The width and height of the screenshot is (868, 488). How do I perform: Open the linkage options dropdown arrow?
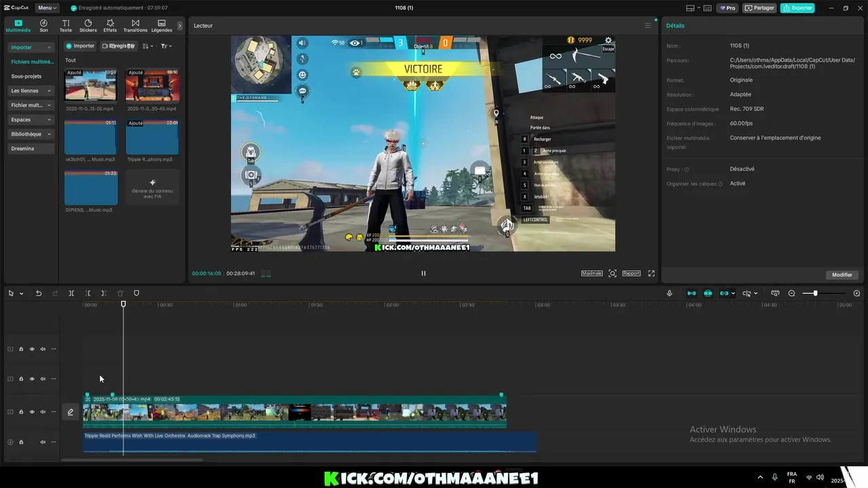pyautogui.click(x=734, y=293)
